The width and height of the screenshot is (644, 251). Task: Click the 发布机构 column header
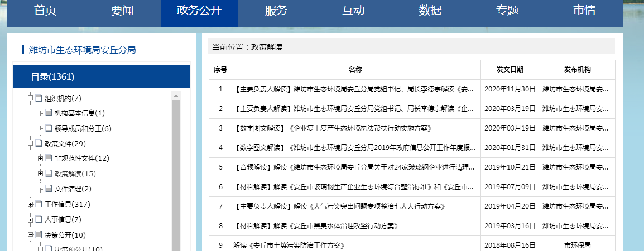point(578,70)
